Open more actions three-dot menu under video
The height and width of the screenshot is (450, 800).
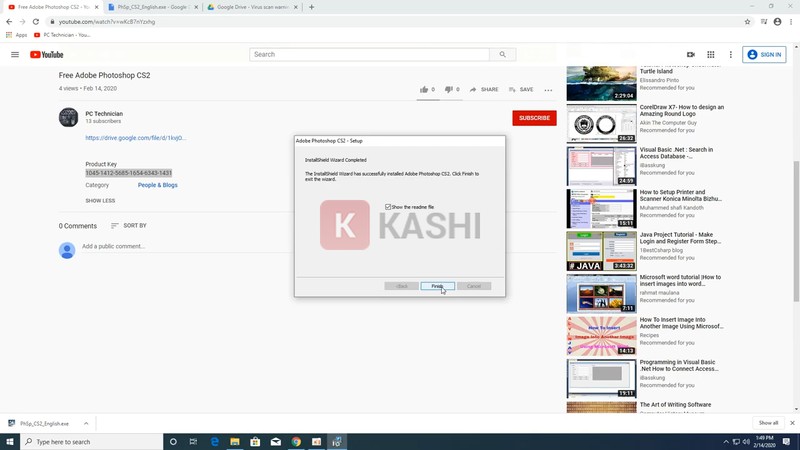click(548, 89)
